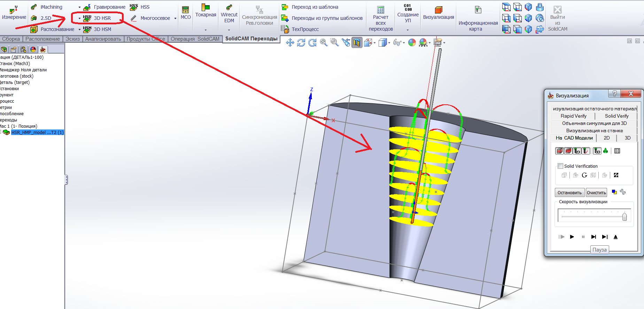Expand the dropdown arrow beside 3D HSR
The image size is (644, 309).
point(79,18)
